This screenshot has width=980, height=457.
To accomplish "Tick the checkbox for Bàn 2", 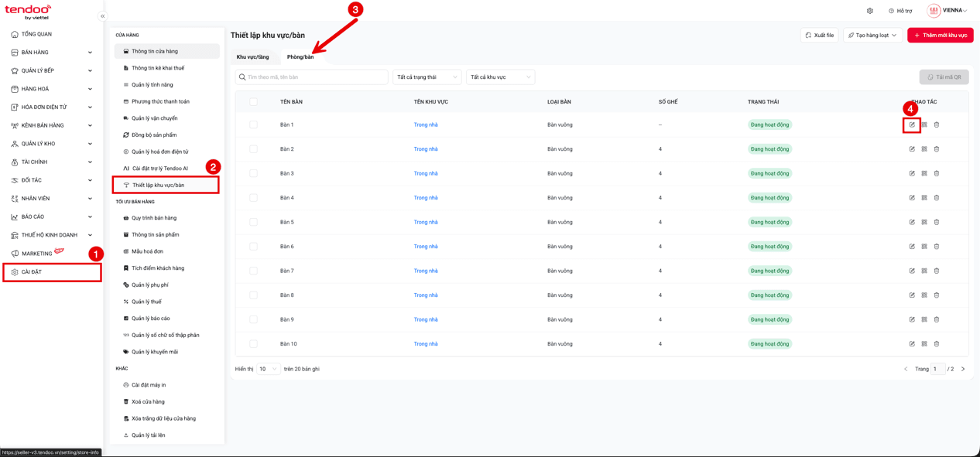I will point(253,149).
